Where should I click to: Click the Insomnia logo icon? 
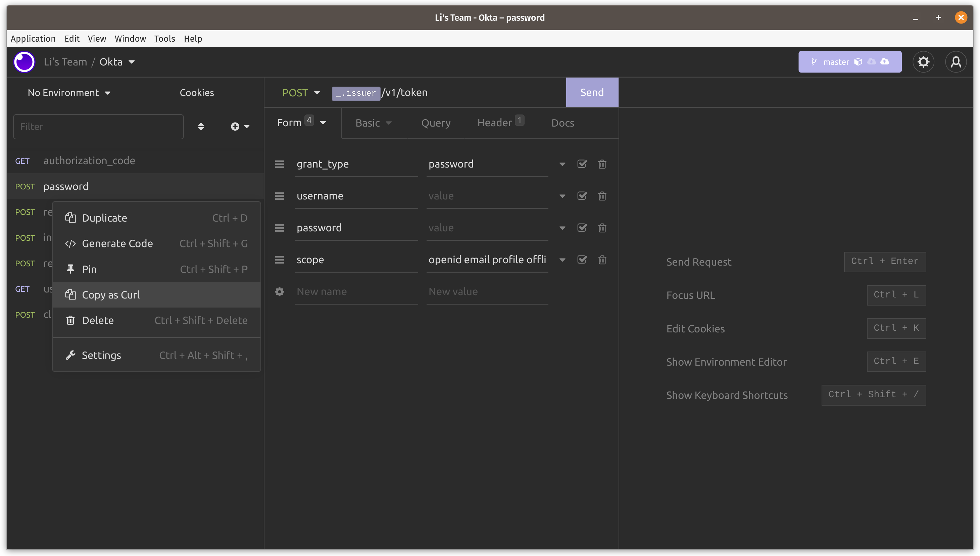24,62
